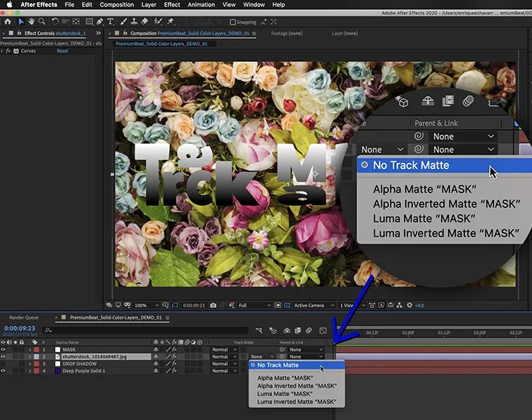The width and height of the screenshot is (532, 420).
Task: Choose Luma Matte "MASK" option
Action: [x=285, y=394]
